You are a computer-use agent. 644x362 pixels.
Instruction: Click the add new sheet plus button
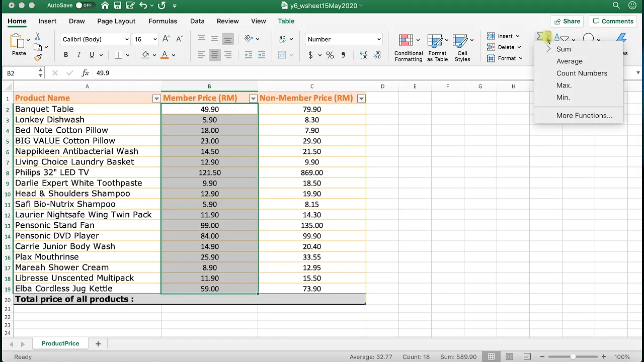tap(98, 344)
